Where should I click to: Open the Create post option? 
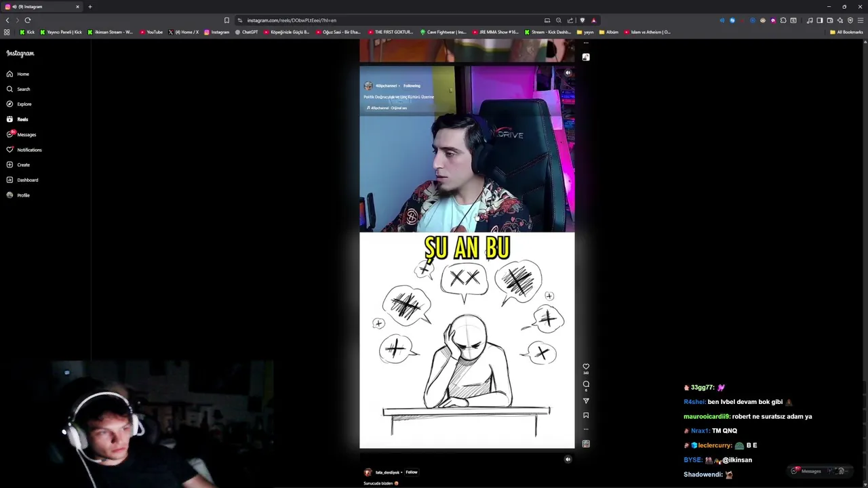click(18, 165)
